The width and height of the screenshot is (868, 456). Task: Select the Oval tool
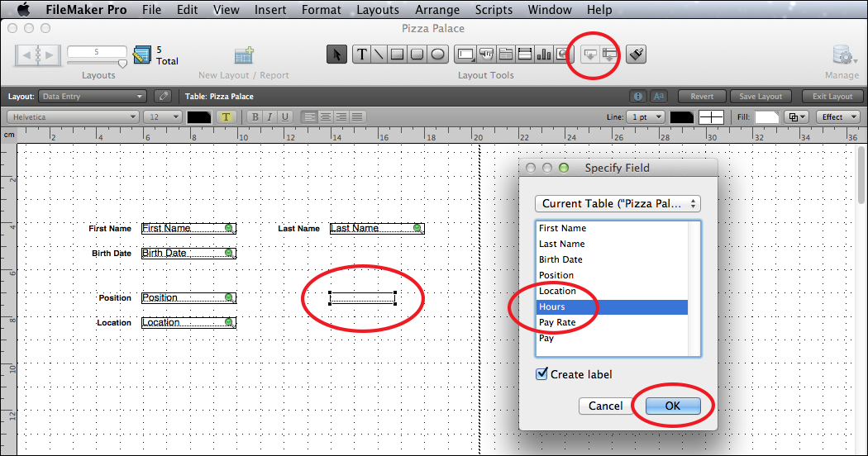(x=437, y=55)
